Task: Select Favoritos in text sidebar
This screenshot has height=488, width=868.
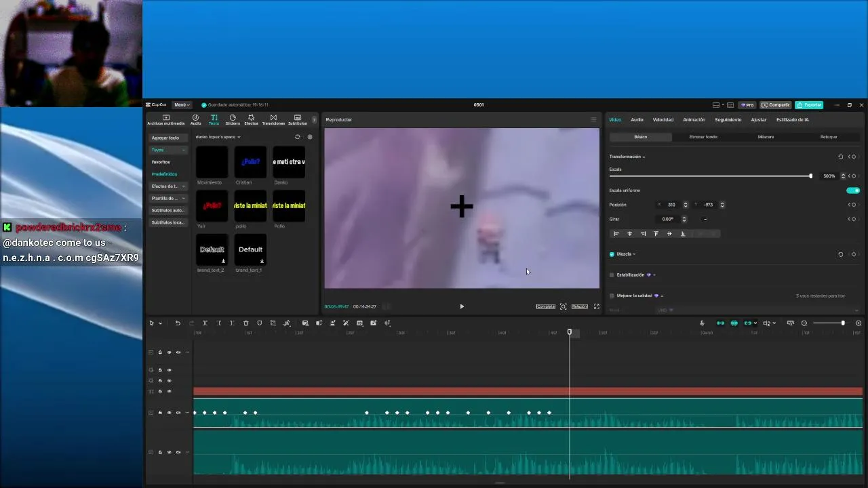Action: (x=161, y=162)
